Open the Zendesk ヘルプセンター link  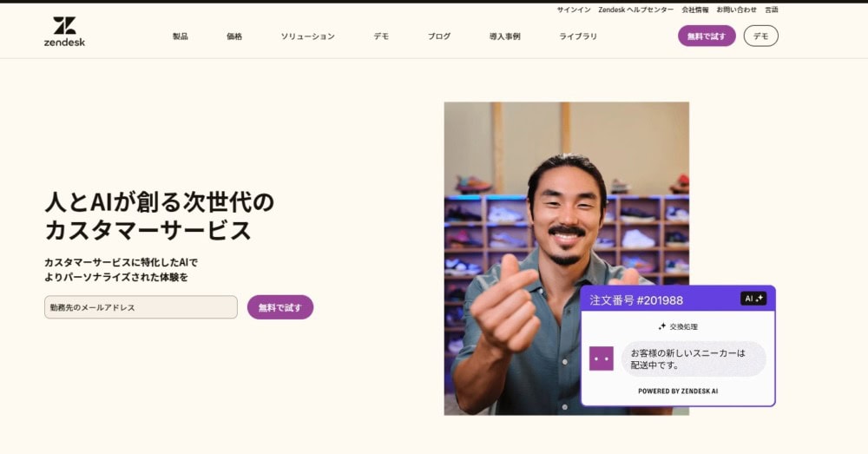click(x=636, y=10)
